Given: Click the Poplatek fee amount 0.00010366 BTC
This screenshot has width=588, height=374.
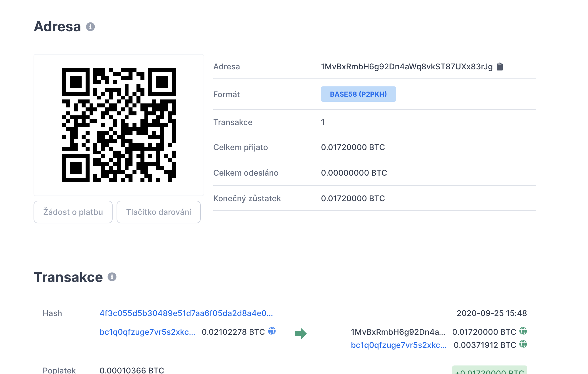Looking at the screenshot, I should 132,370.
